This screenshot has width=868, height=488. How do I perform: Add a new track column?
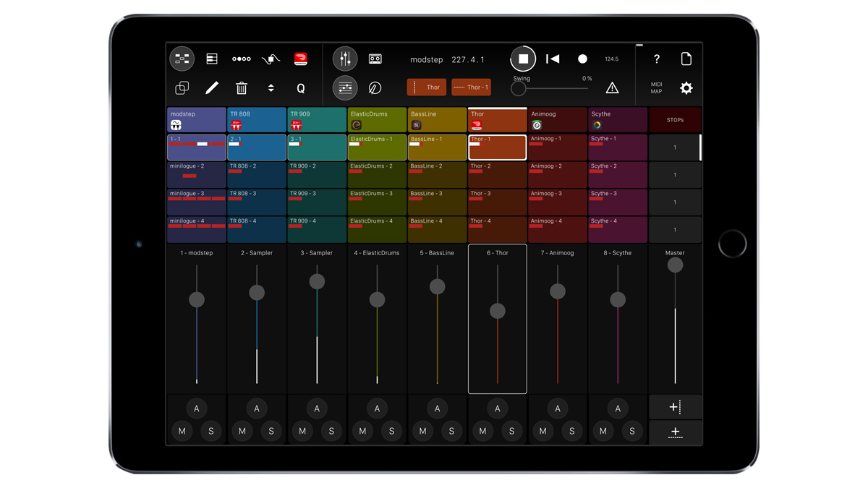(x=675, y=407)
